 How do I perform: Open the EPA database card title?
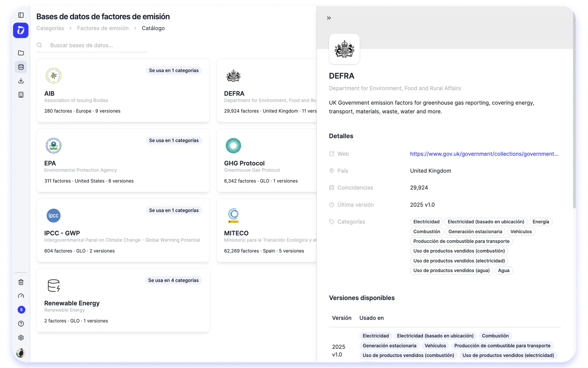[50, 163]
